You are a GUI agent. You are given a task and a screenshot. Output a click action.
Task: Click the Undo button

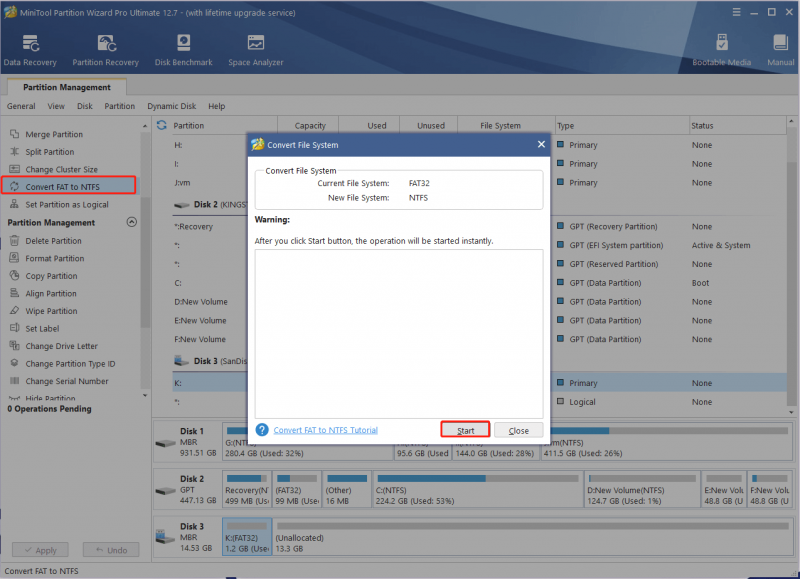[x=111, y=550]
